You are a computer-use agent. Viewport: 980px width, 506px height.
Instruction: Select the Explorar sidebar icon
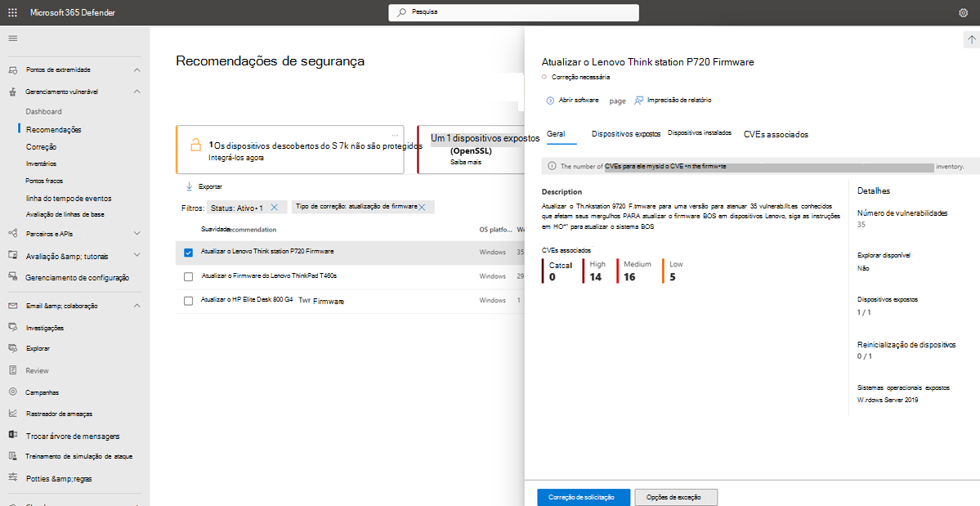[13, 347]
